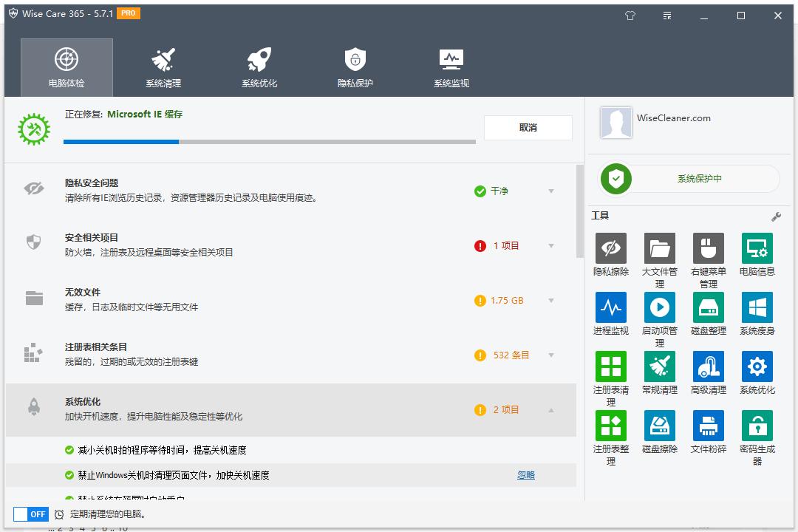
Task: Launch the 磁盘整理 disk defrag tool
Action: click(x=708, y=307)
